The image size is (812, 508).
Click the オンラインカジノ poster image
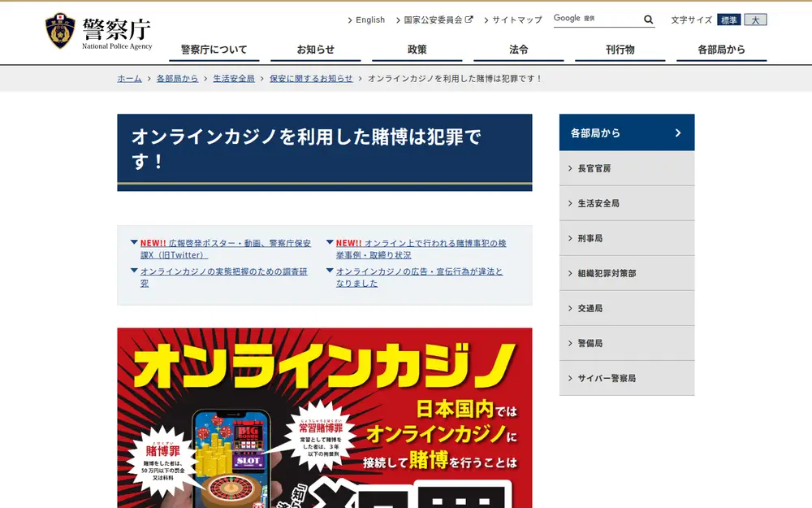325,418
